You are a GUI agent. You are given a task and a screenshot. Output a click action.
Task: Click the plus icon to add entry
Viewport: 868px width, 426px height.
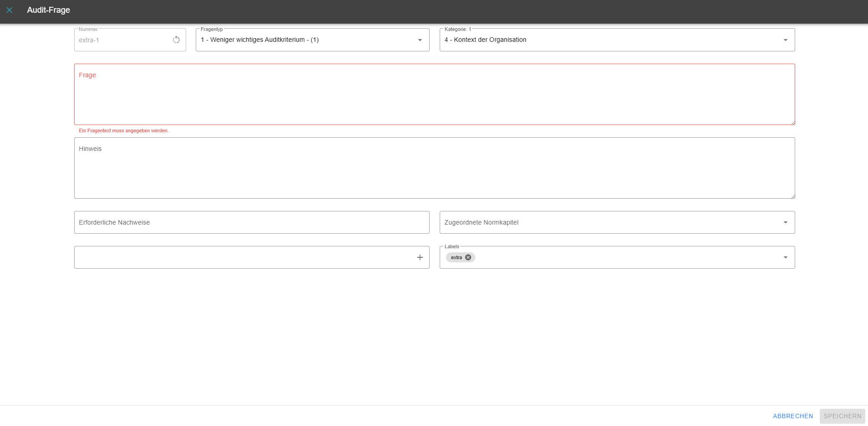(420, 257)
